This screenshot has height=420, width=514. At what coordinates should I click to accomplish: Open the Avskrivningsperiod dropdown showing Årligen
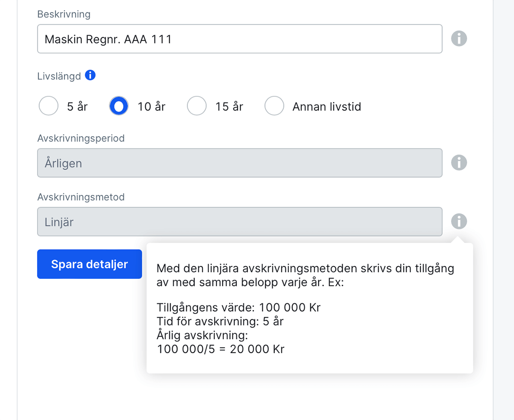[240, 163]
